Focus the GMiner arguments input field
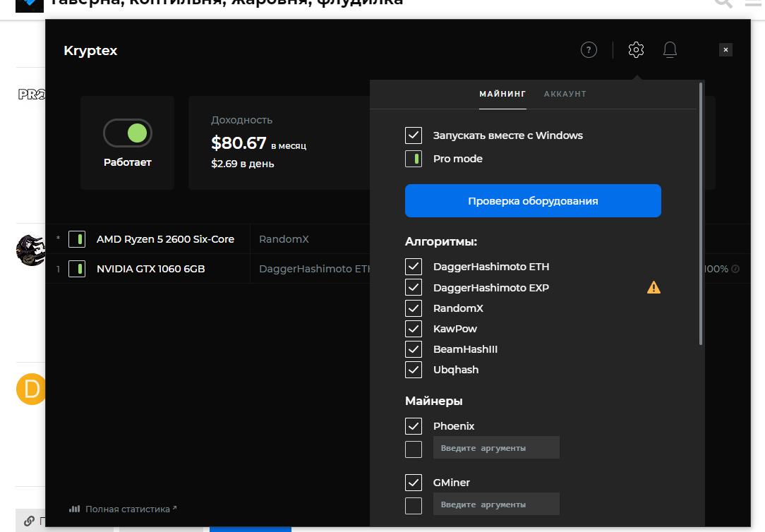Viewport: 765px width, 532px height. coord(496,504)
